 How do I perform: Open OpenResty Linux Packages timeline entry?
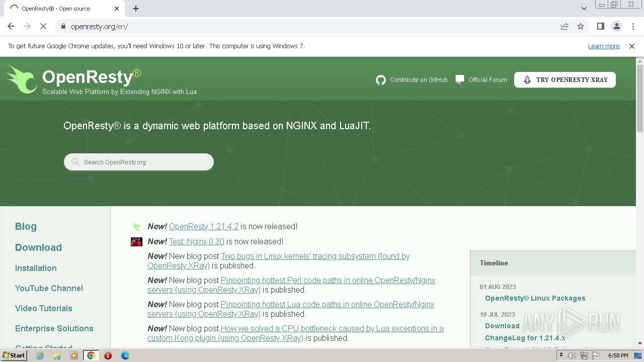535,298
